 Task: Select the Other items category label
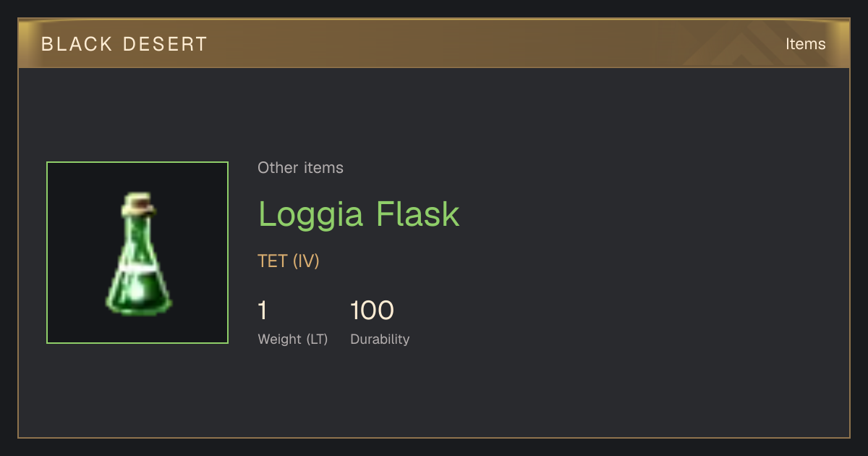tap(300, 168)
